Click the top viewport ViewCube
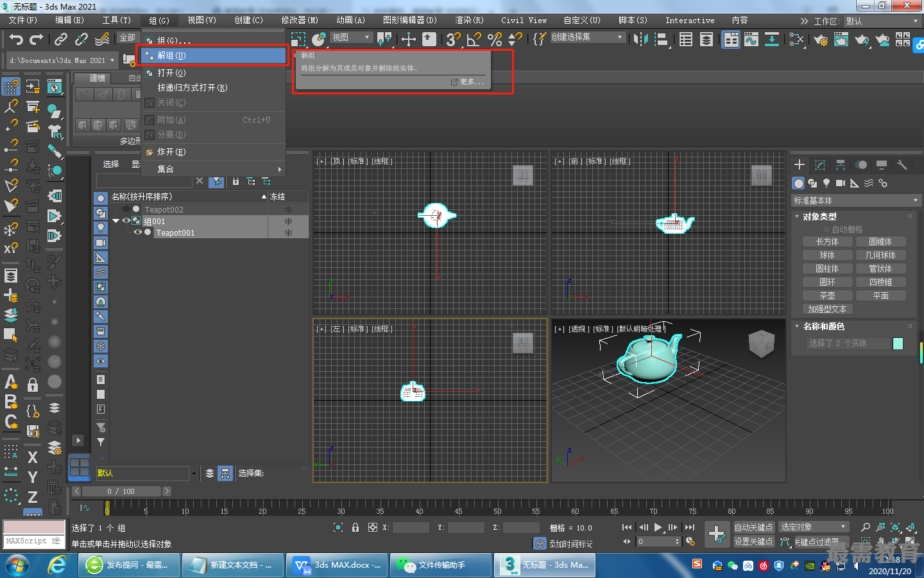 523,175
